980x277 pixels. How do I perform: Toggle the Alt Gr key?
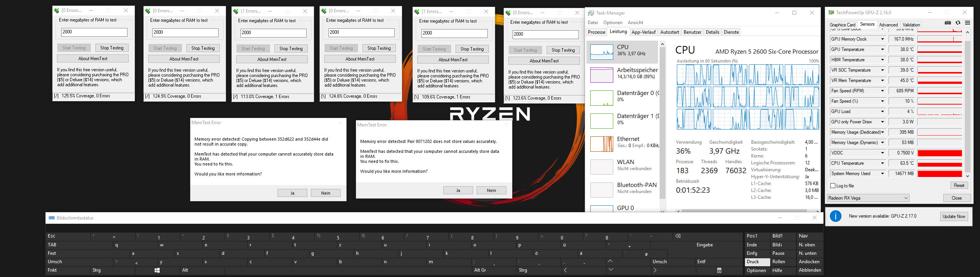click(494, 270)
